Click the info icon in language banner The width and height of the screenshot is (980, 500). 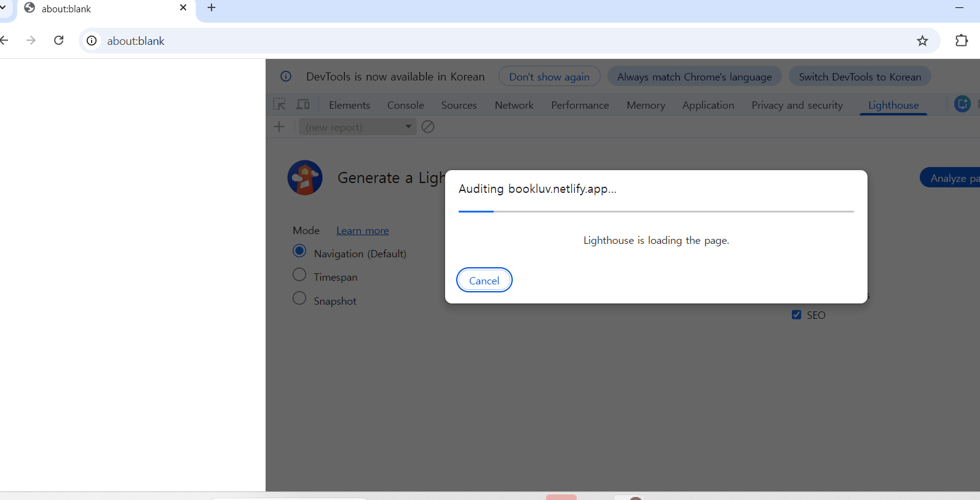point(286,76)
